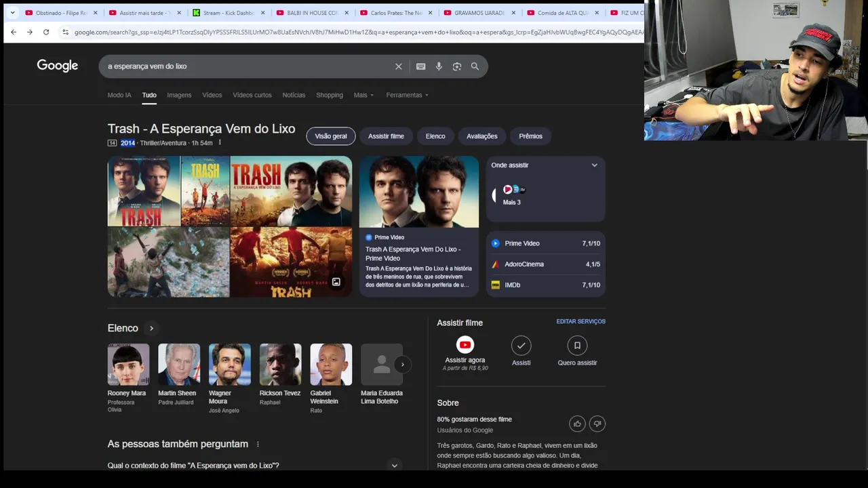Open the site info icon in address bar
This screenshot has height=488, width=868.
[65, 32]
